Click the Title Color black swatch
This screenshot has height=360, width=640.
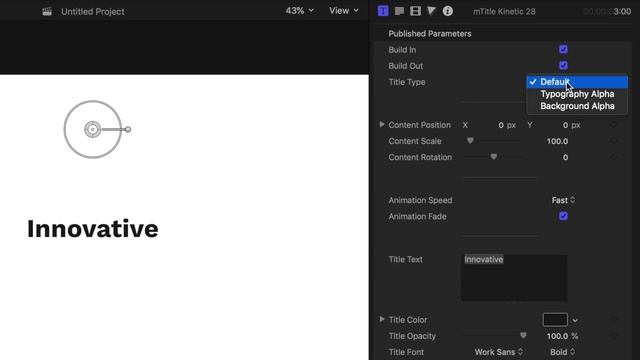[555, 320]
